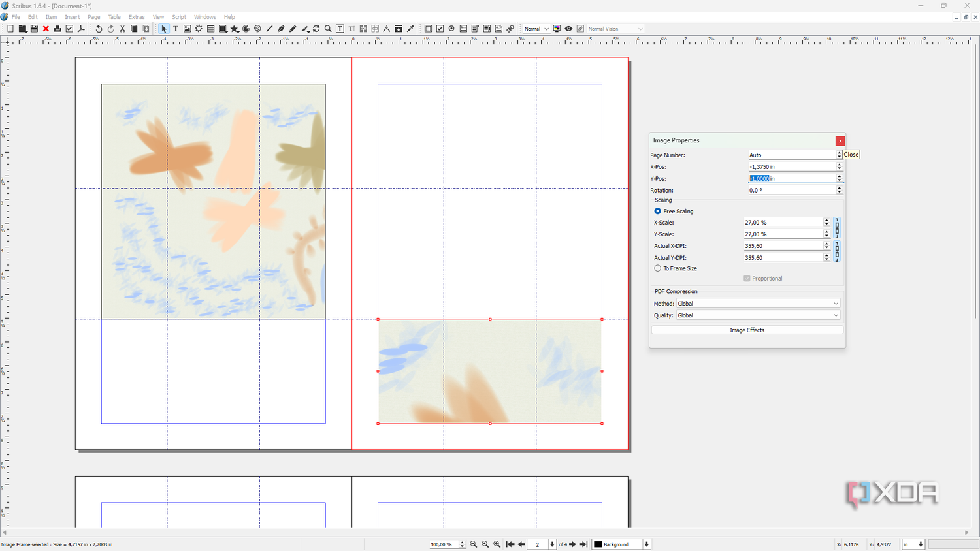Open the Item menu
980x551 pixels.
coord(51,17)
